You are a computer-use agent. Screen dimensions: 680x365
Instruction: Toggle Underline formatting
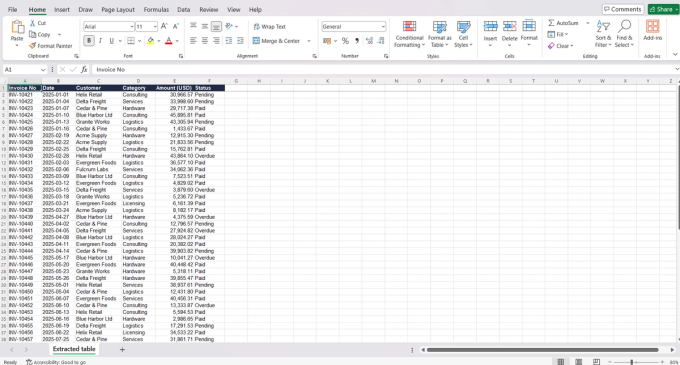coord(111,41)
